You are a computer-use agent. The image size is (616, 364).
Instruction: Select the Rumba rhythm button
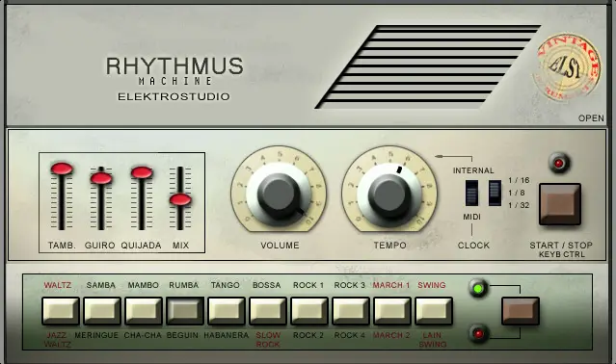(185, 311)
